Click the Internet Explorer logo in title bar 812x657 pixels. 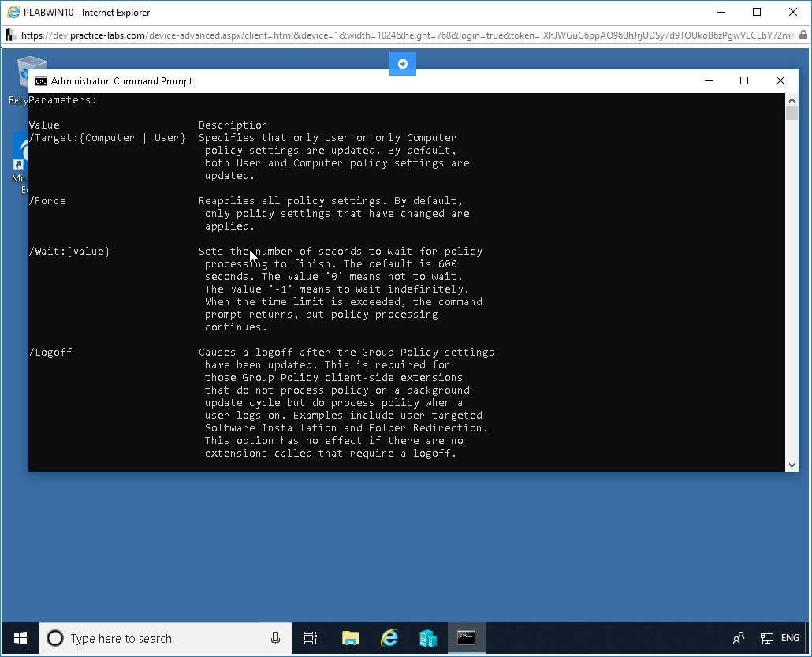(x=13, y=12)
